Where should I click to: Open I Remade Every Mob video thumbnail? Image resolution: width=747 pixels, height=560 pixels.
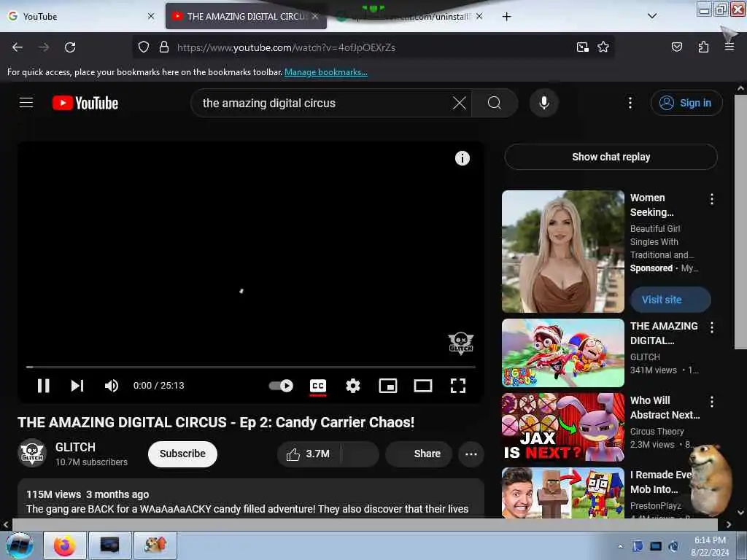click(562, 493)
